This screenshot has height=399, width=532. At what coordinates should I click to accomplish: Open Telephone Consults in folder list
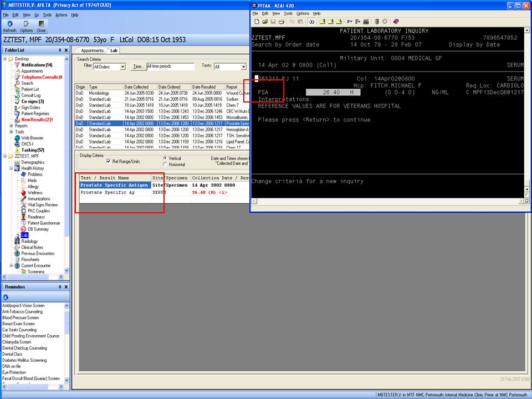coord(42,77)
